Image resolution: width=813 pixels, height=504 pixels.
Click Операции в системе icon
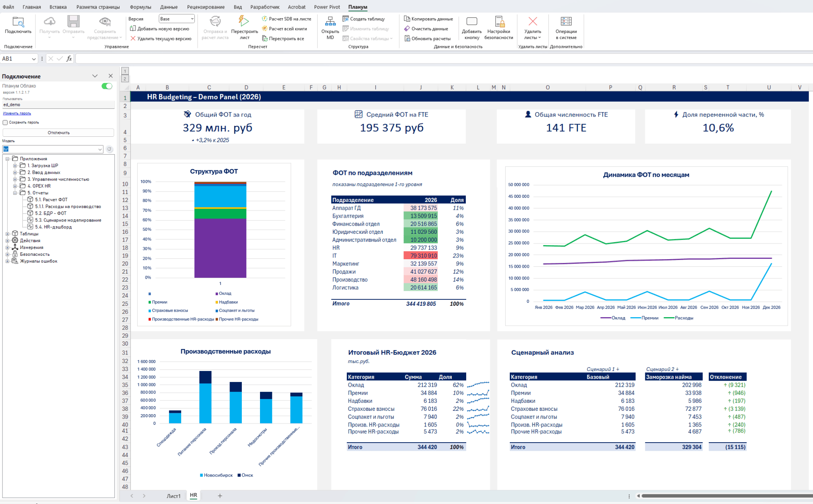[566, 22]
